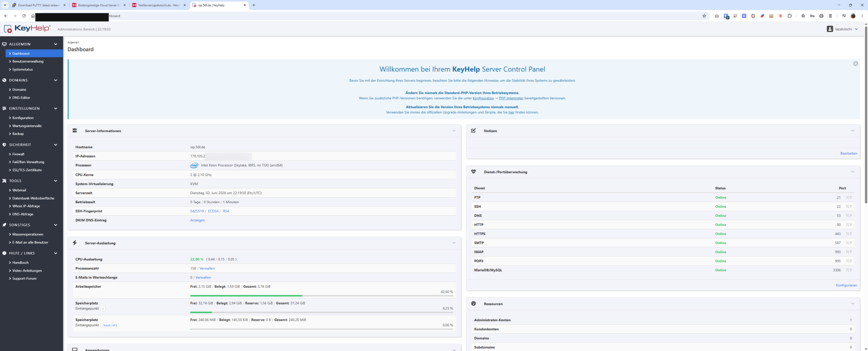Screen dimensions: 868x351
Task: Collapse the Dienst-/Portüberwachung panel chevron
Action: click(x=852, y=172)
